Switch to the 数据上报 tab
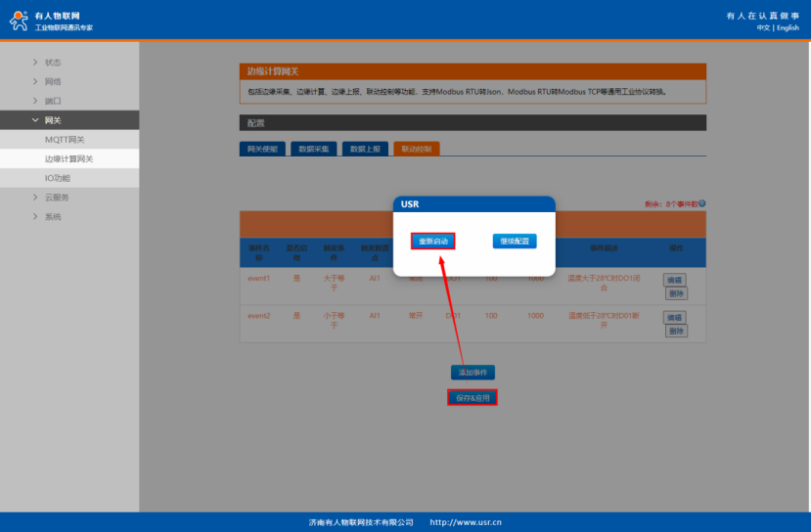The image size is (811, 532). pos(365,149)
